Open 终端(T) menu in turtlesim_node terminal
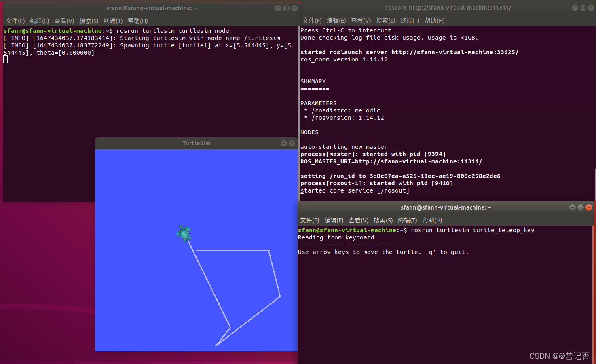 tap(113, 21)
